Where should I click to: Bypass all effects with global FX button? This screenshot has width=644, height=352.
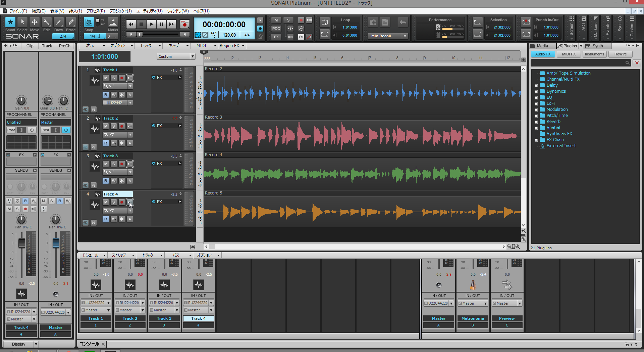coord(276,37)
